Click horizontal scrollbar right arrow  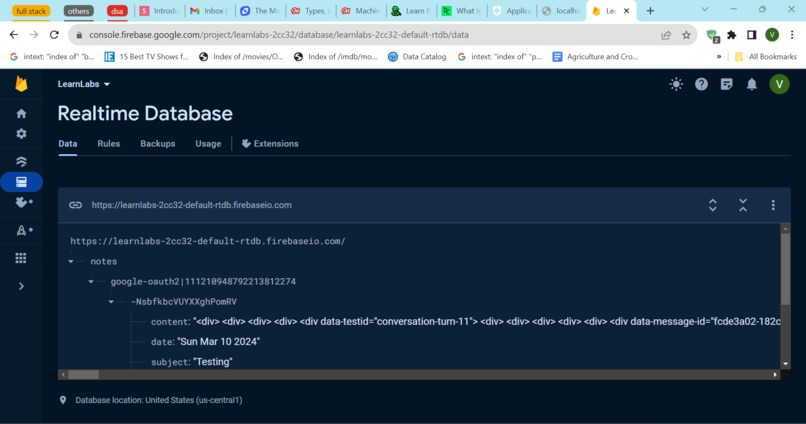pyautogui.click(x=775, y=375)
